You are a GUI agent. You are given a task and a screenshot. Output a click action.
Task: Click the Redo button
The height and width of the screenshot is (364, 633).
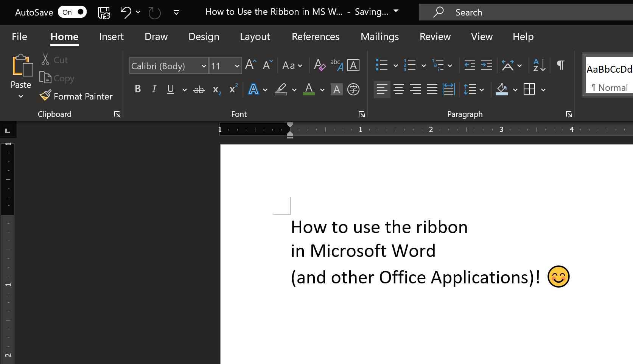154,13
